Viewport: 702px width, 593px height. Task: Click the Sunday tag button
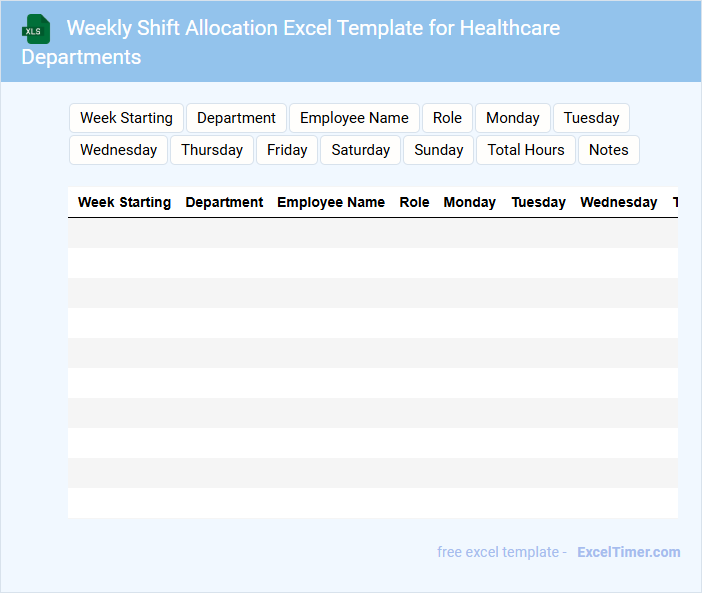(438, 150)
